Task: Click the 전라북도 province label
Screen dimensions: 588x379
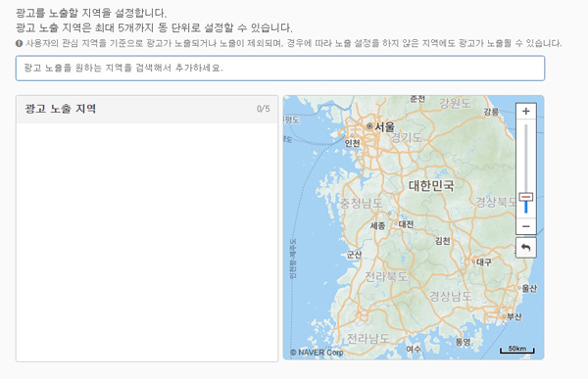Action: click(386, 276)
